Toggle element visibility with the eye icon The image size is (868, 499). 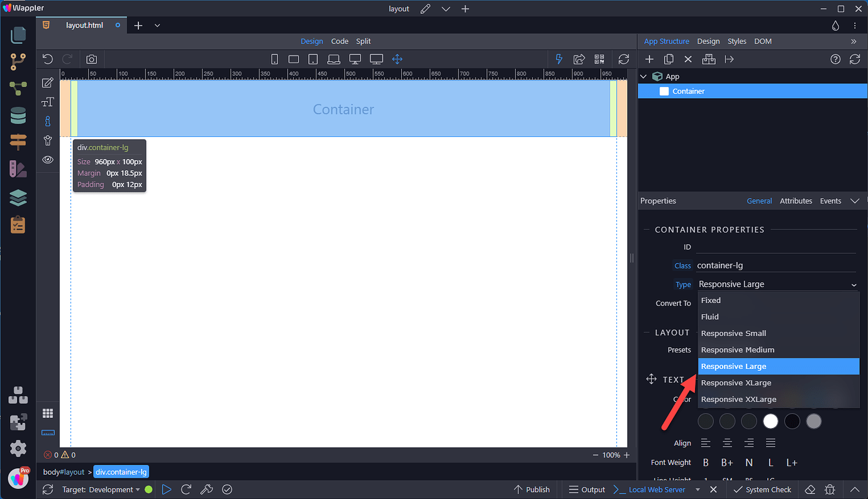click(47, 160)
